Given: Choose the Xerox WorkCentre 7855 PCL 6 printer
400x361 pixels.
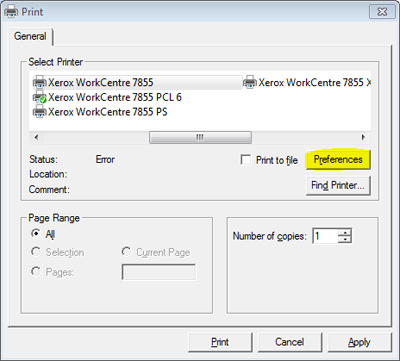Looking at the screenshot, I should (107, 97).
